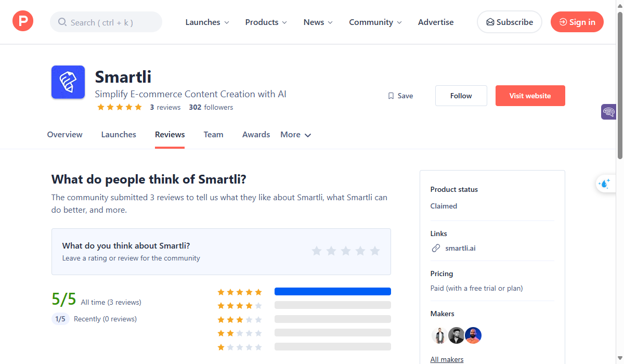Open the purple brain extension icon
Image resolution: width=624 pixels, height=364 pixels.
(608, 111)
